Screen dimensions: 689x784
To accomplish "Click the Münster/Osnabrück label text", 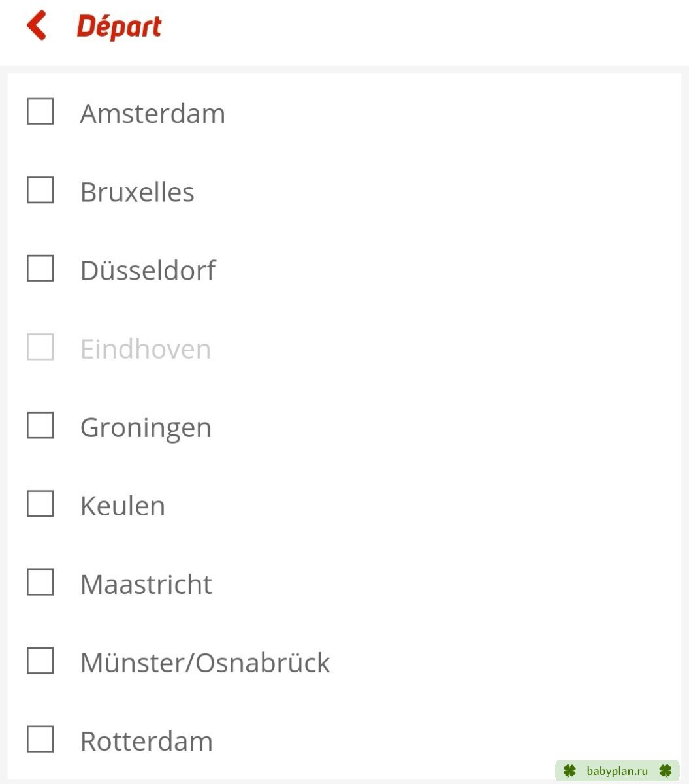I will (x=205, y=662).
